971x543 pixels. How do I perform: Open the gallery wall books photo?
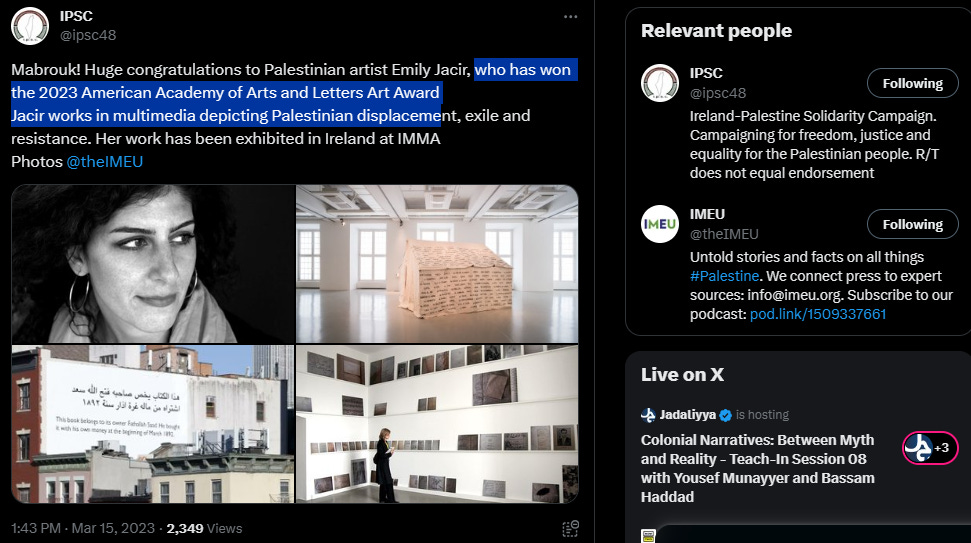click(437, 424)
